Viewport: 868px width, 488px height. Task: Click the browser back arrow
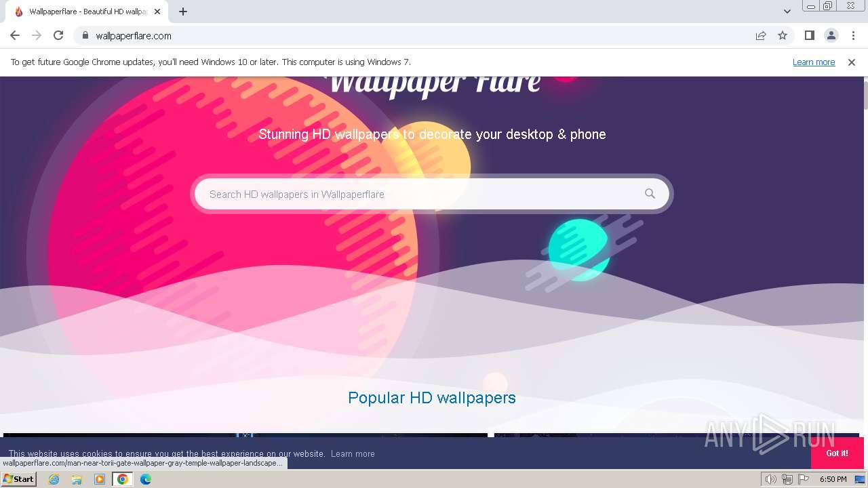(x=15, y=35)
